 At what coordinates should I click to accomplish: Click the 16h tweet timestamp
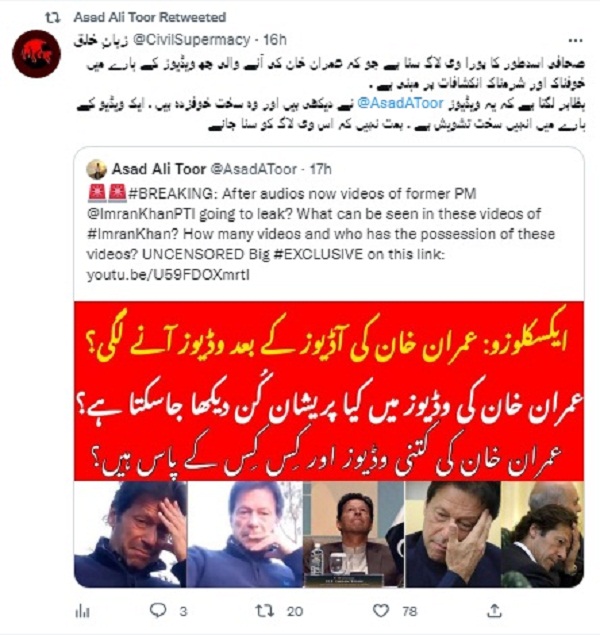(275, 40)
